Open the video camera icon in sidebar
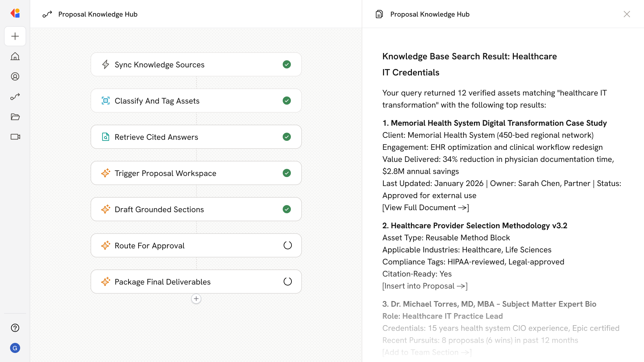This screenshot has width=644, height=362. [x=15, y=137]
